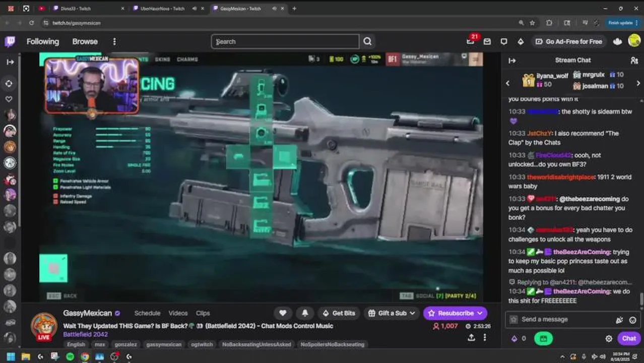Toggle the follow heart button
The image size is (644, 363).
point(283,313)
